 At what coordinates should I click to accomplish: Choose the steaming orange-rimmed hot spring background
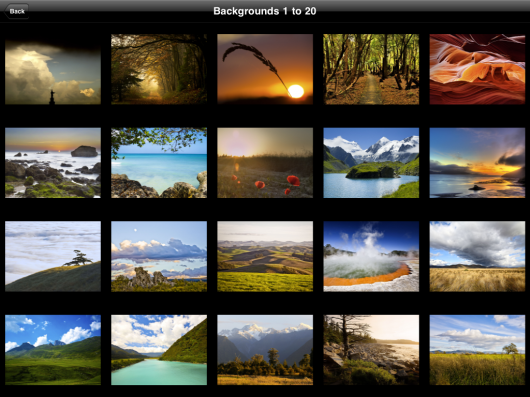click(x=371, y=256)
